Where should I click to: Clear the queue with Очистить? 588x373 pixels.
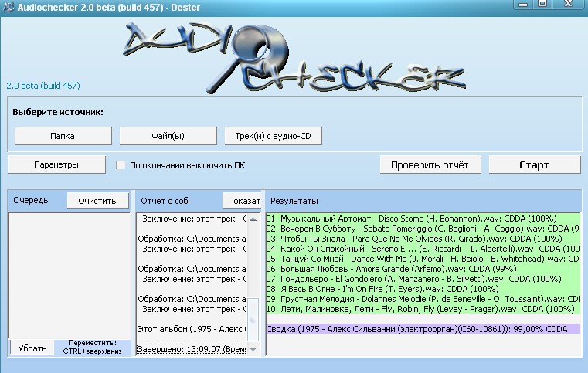(97, 201)
